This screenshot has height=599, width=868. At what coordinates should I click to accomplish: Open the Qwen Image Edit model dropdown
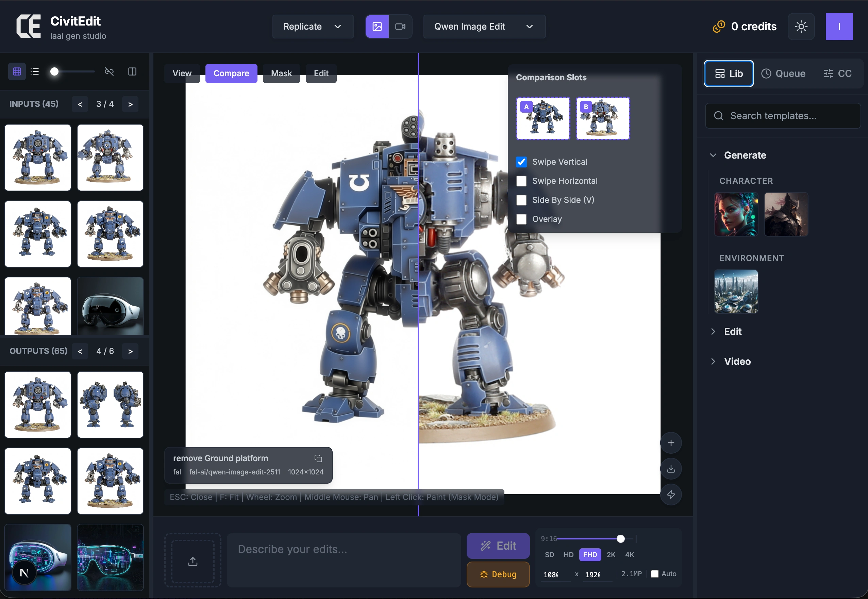[484, 27]
